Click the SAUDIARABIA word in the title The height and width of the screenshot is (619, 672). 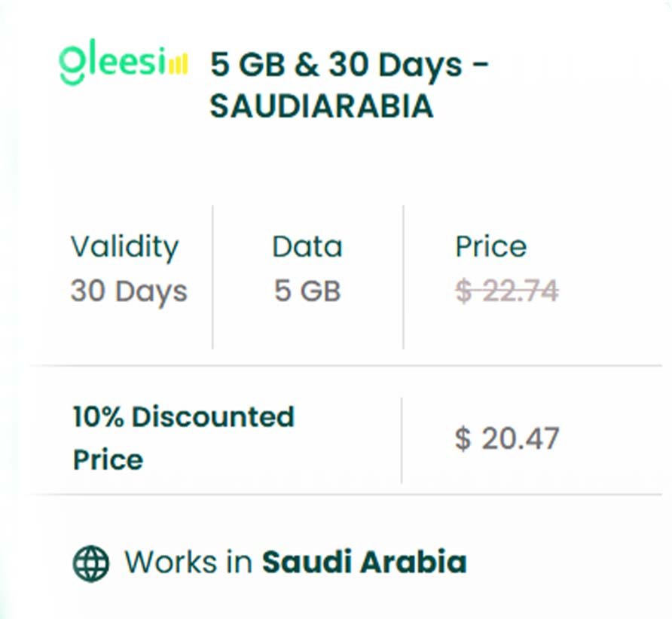(322, 107)
